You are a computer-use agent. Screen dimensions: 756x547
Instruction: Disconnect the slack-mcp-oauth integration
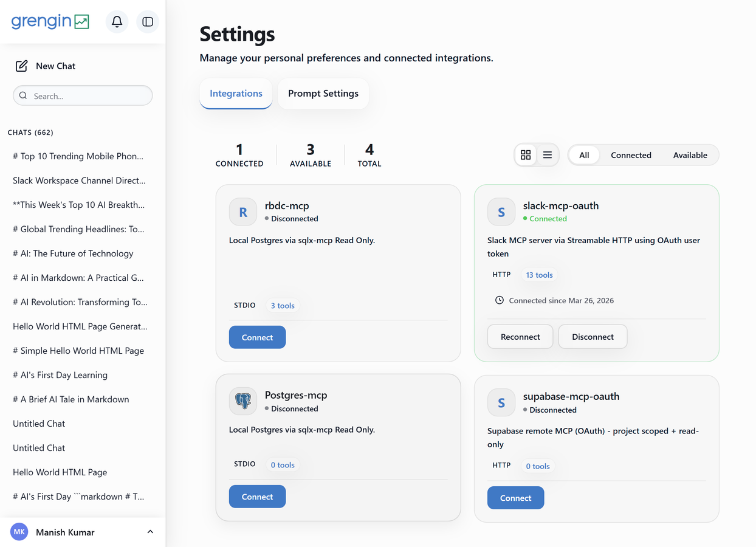pyautogui.click(x=593, y=337)
